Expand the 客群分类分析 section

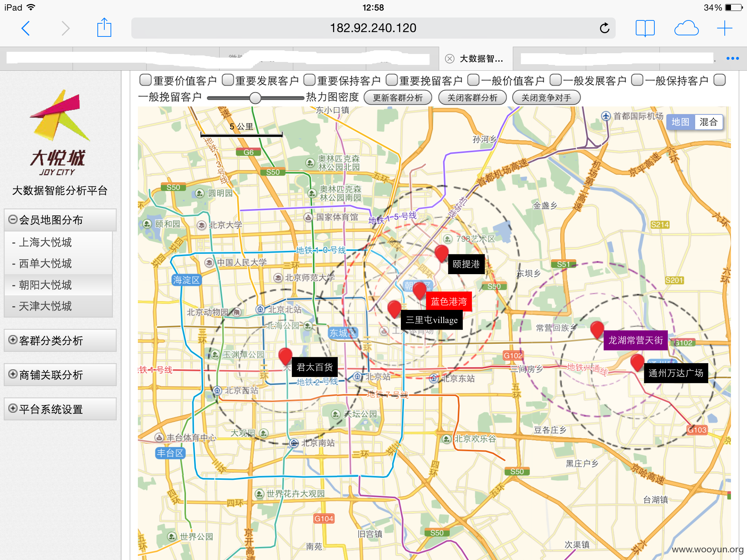tap(60, 341)
